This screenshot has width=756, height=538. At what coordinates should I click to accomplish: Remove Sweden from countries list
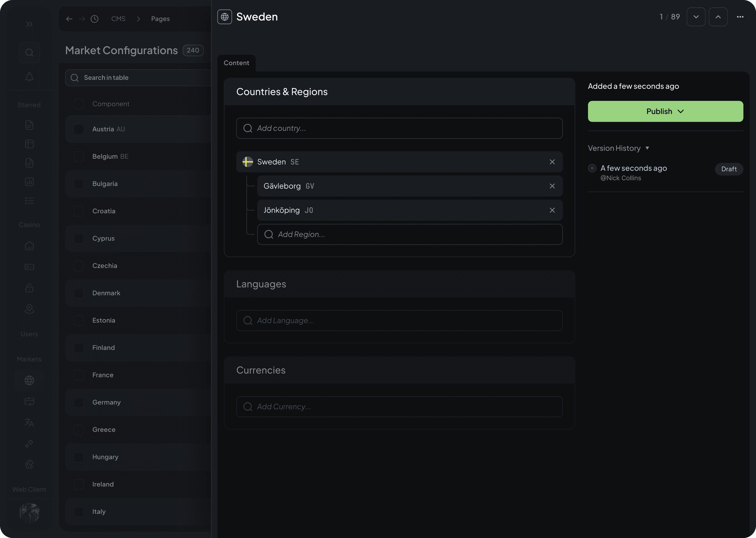point(552,162)
